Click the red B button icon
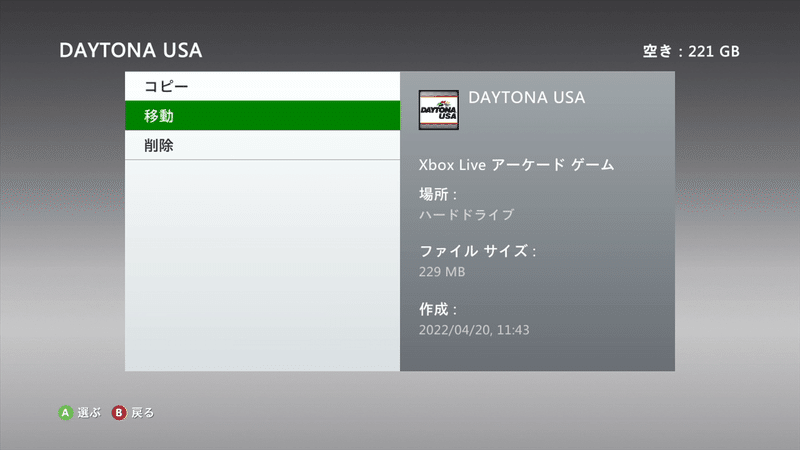800x450 pixels. click(x=119, y=413)
